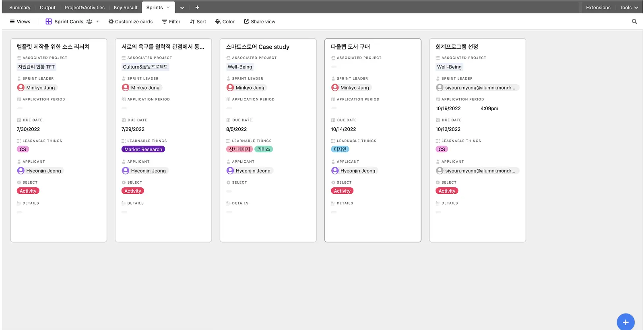The height and width of the screenshot is (330, 644).
Task: Expand Sprint Cards view dropdown arrow
Action: click(97, 22)
